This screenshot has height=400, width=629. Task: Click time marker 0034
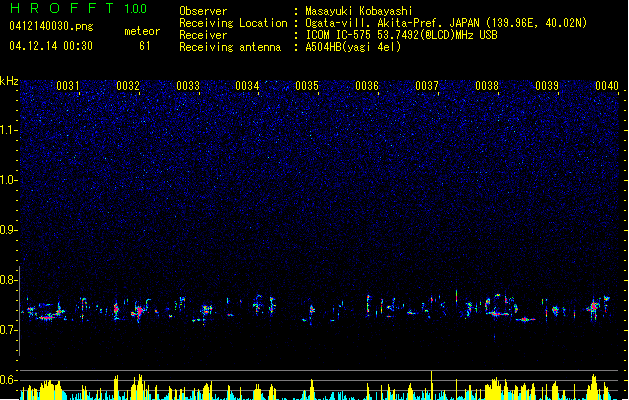click(247, 86)
